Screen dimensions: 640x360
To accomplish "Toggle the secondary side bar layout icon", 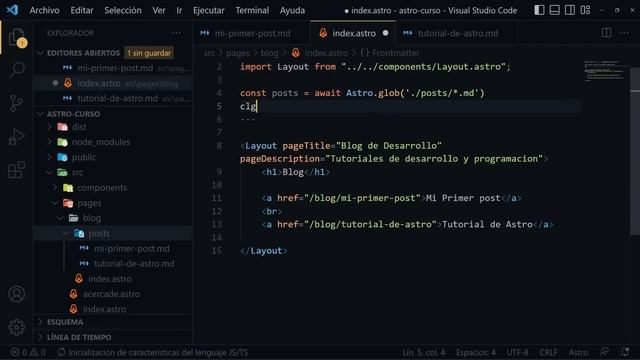I will 570,10.
